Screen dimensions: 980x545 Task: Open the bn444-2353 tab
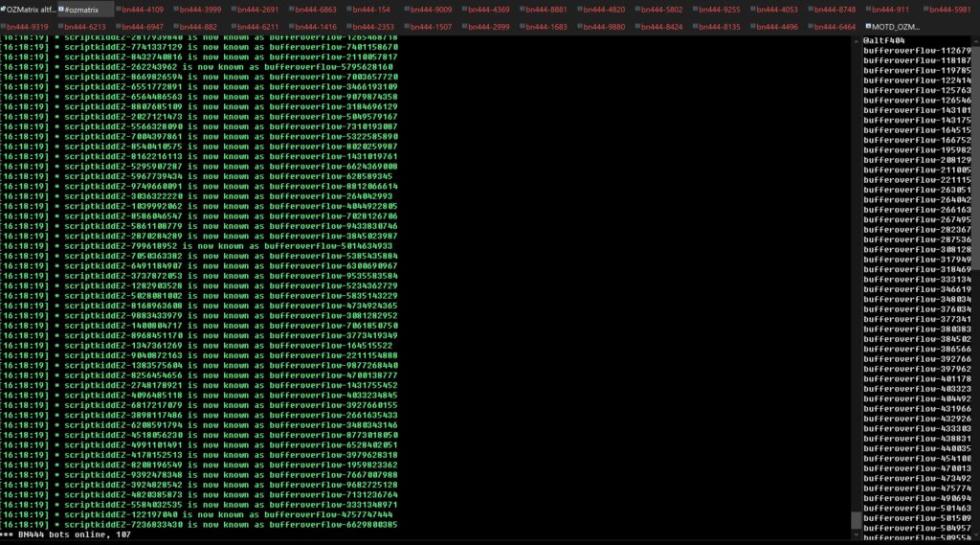coord(370,27)
